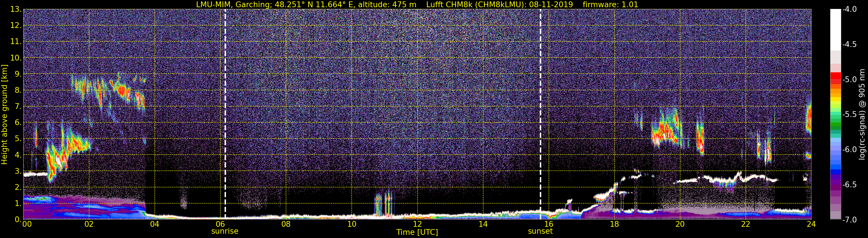The height and width of the screenshot is (238, 868).
Task: Click the '06' time axis tick label
Action: click(x=220, y=224)
